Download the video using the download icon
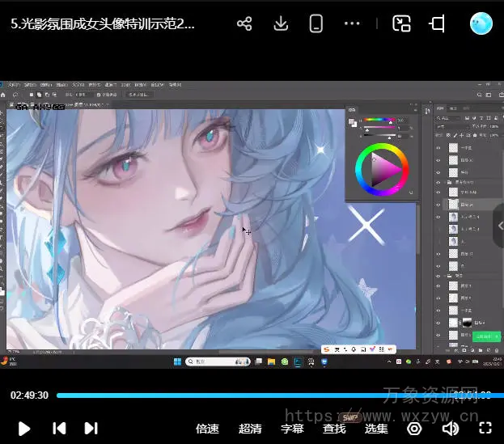Image resolution: width=504 pixels, height=444 pixels. [281, 24]
